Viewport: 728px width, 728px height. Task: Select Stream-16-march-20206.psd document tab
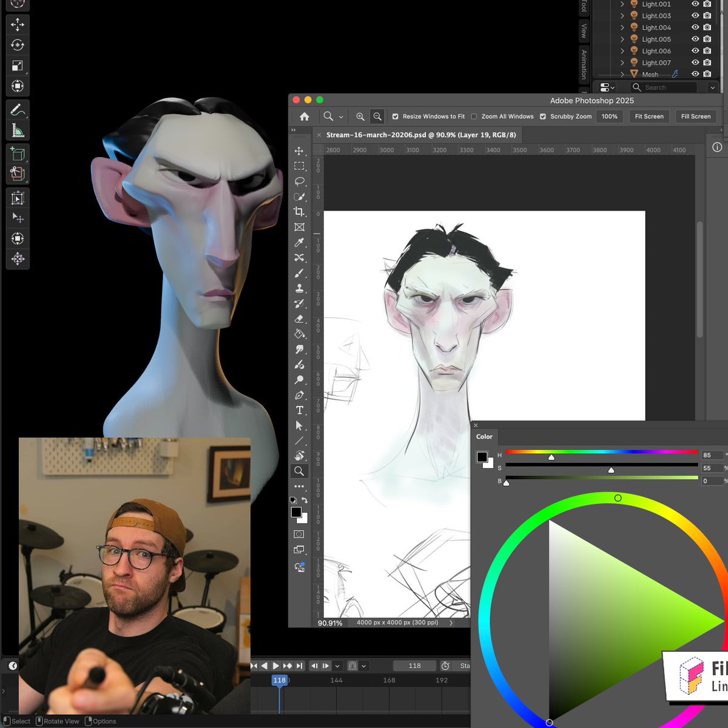click(421, 135)
